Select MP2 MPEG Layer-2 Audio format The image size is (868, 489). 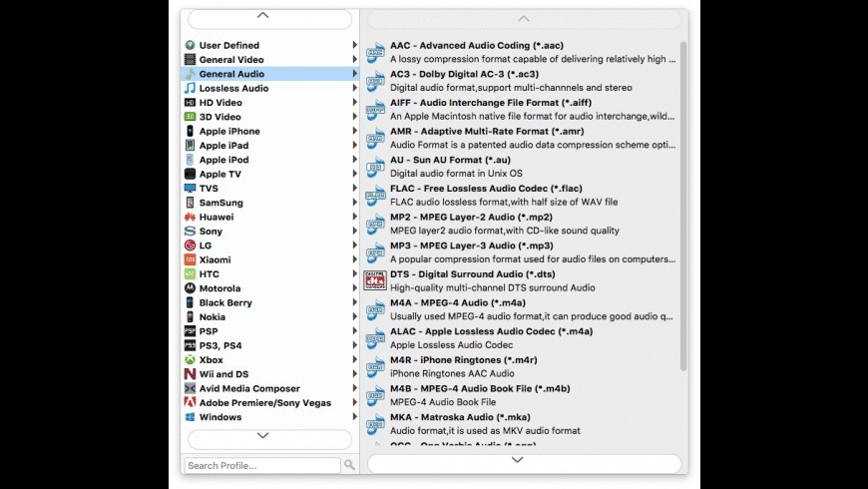pos(521,224)
